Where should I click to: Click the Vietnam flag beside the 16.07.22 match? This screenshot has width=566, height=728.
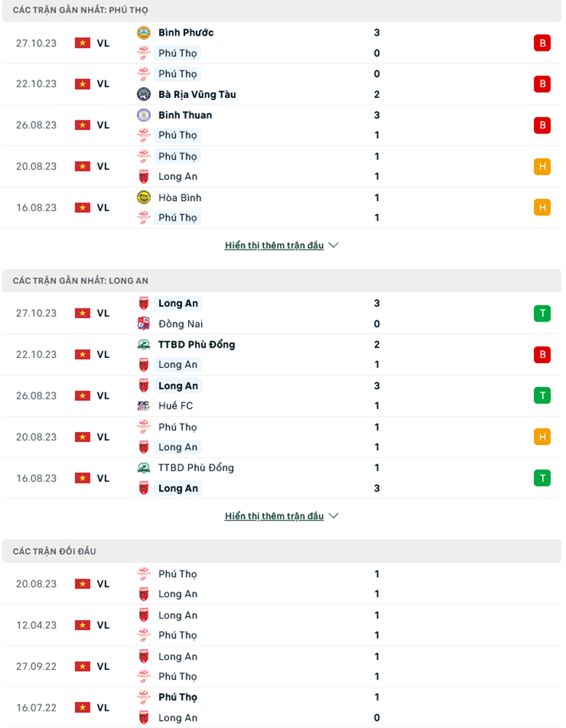tap(82, 707)
